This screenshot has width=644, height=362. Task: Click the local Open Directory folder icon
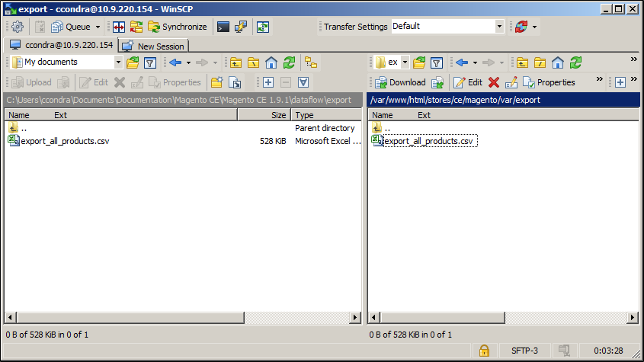tap(133, 62)
